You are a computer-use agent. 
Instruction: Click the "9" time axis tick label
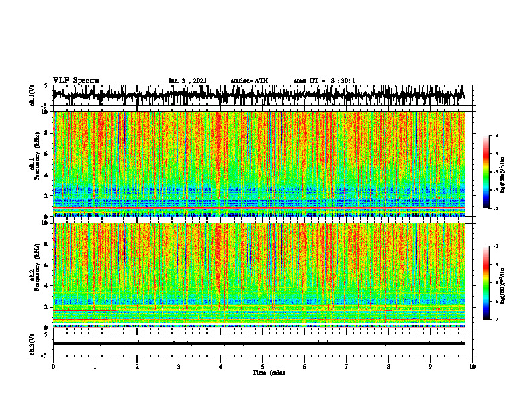[430, 367]
